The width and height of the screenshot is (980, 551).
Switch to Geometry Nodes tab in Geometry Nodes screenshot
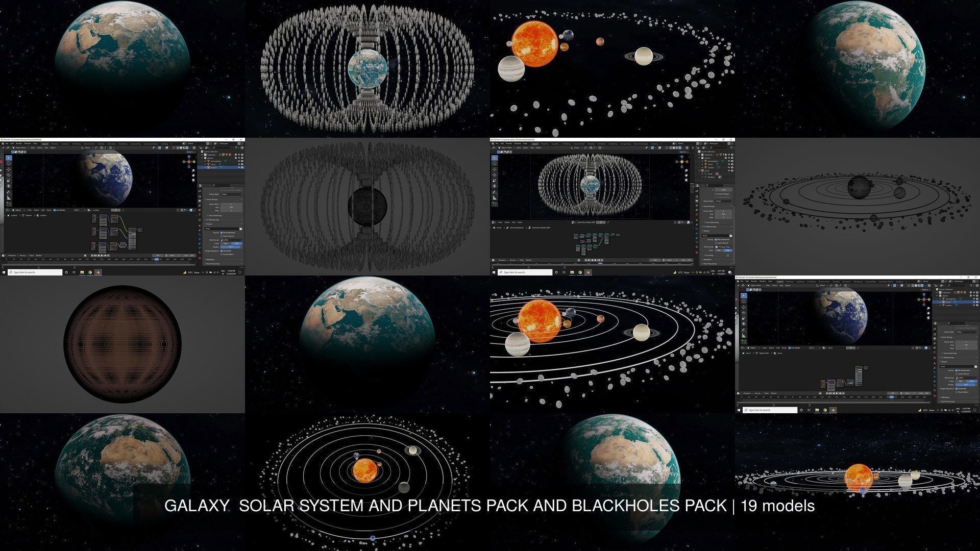click(641, 144)
